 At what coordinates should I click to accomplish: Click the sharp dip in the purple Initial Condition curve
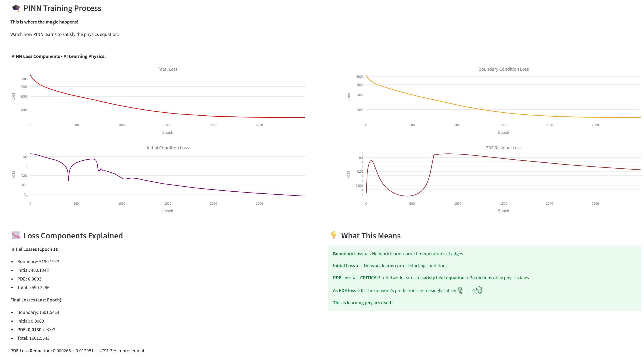68,179
